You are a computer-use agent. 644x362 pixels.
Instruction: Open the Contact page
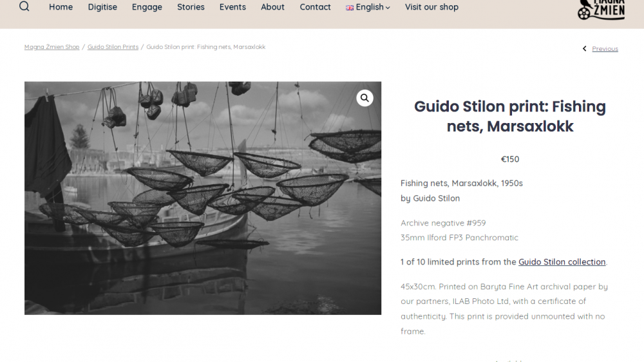tap(315, 7)
